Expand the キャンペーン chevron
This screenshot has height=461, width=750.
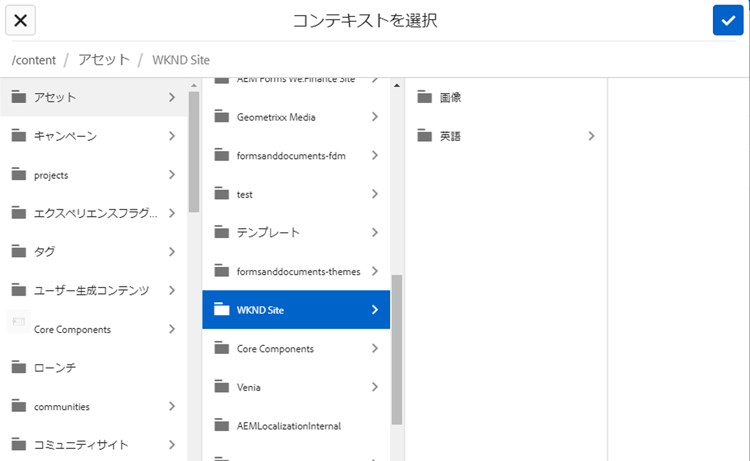pyautogui.click(x=172, y=136)
